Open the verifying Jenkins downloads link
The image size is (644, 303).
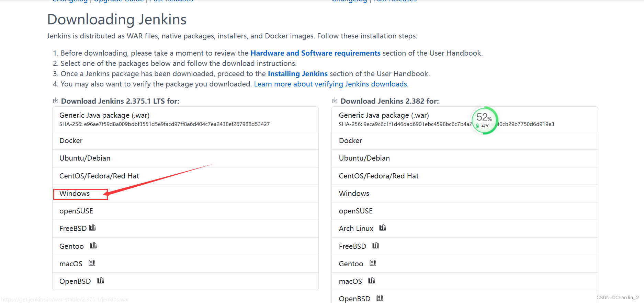(x=331, y=84)
